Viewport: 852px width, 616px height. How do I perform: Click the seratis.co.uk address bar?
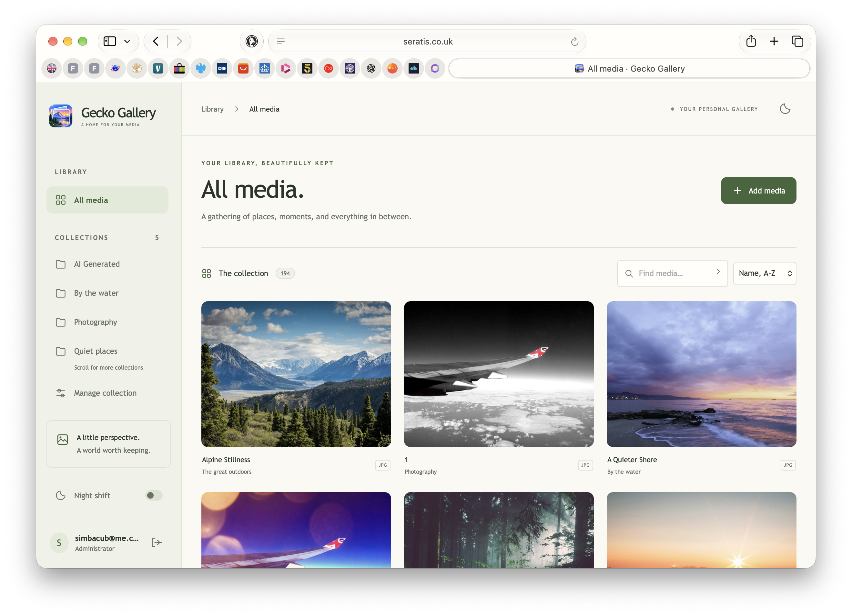pyautogui.click(x=427, y=41)
